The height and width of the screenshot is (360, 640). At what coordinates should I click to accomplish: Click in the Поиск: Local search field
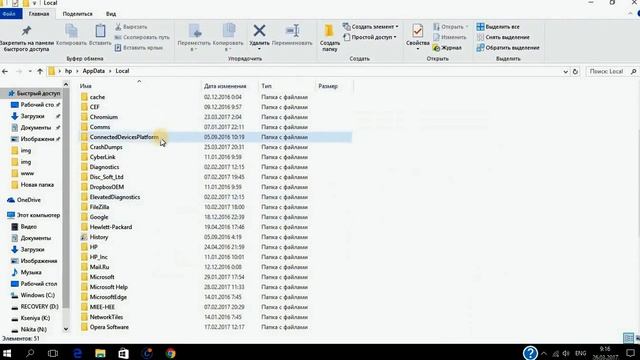pos(607,71)
